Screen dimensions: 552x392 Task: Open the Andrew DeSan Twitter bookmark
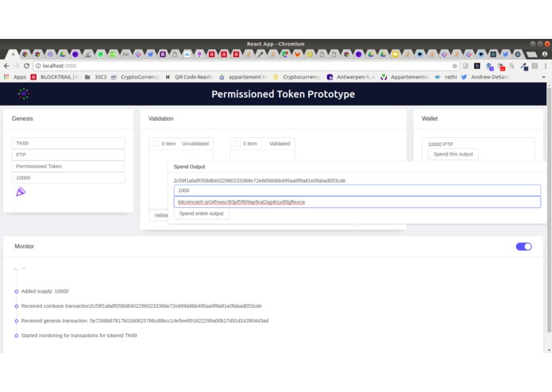(485, 77)
